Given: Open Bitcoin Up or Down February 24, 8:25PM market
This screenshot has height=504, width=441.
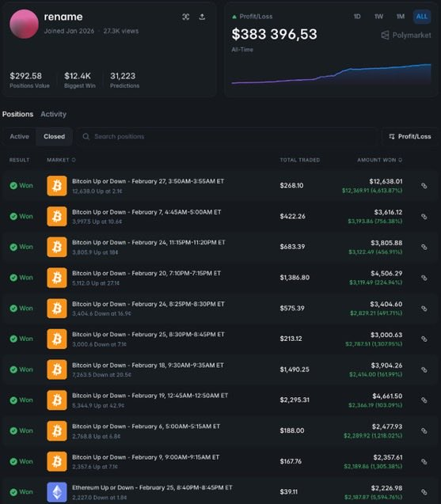Looking at the screenshot, I should coord(148,304).
